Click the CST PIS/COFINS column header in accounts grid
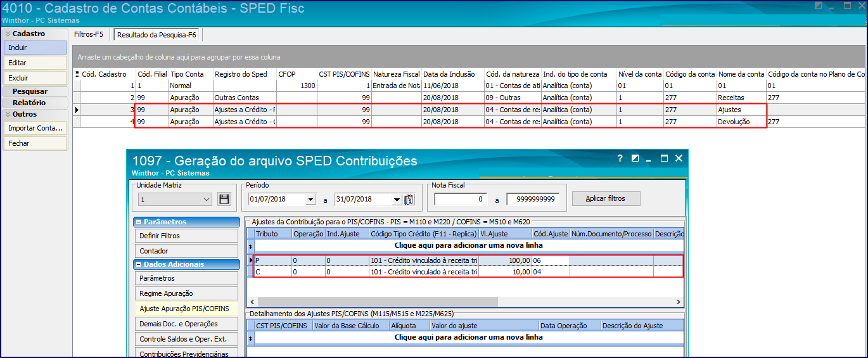Screen dimensions: 868x358 click(x=344, y=74)
